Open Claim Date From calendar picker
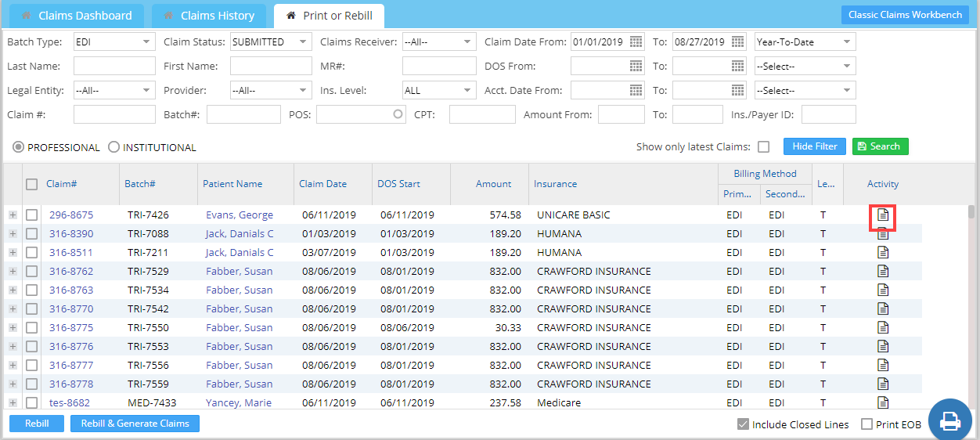 tap(636, 42)
